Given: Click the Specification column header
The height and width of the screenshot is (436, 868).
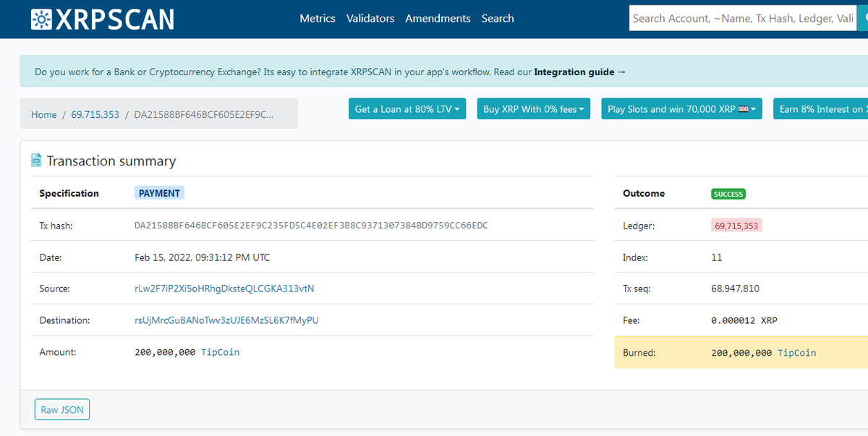Looking at the screenshot, I should [x=69, y=193].
